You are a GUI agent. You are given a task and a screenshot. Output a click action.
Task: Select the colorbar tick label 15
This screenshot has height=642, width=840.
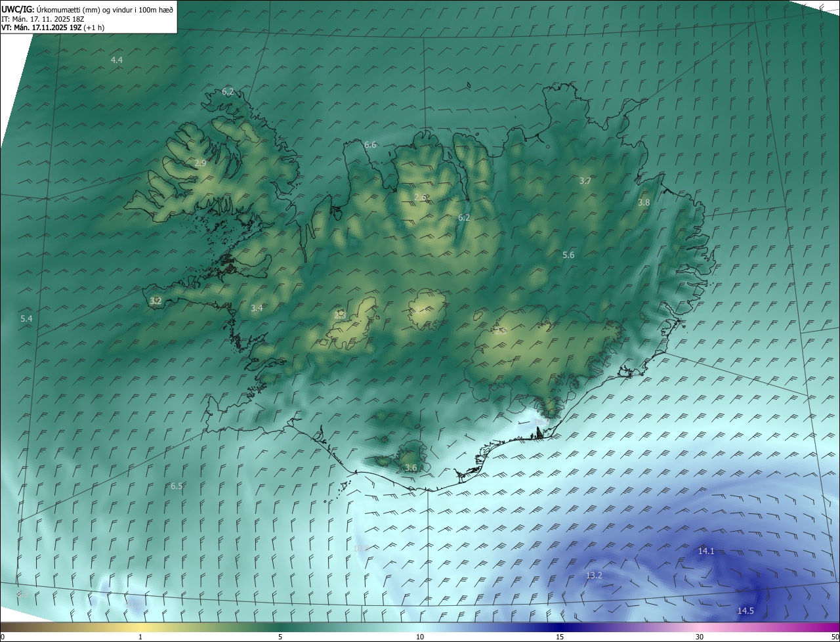[x=560, y=637]
